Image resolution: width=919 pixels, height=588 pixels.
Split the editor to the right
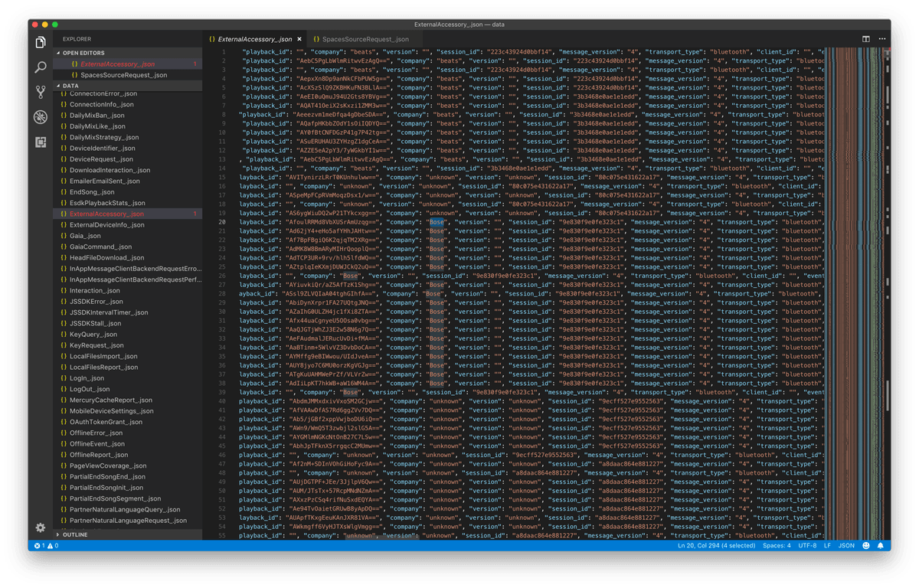[x=866, y=39]
